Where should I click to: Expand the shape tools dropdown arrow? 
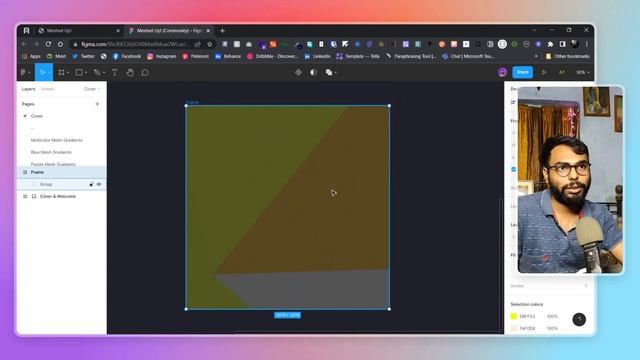86,73
